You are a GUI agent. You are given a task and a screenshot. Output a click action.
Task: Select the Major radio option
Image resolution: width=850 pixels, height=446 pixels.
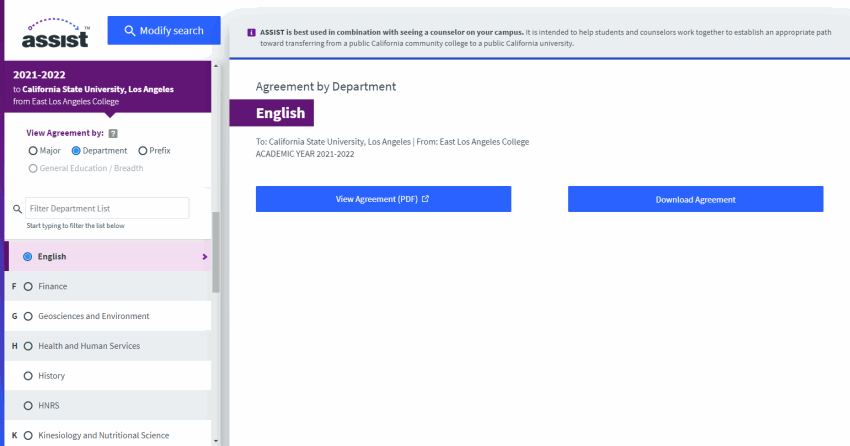pyautogui.click(x=33, y=151)
